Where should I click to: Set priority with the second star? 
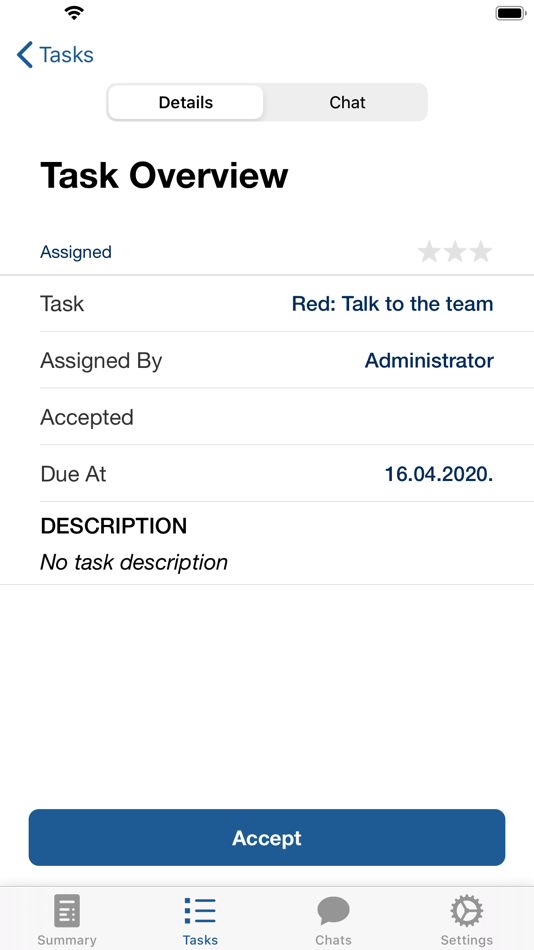click(455, 251)
